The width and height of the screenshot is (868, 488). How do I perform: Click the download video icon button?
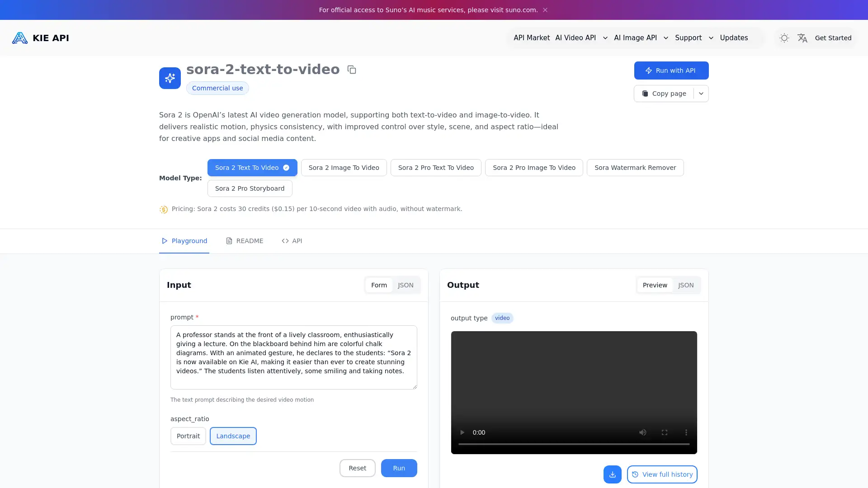(612, 474)
